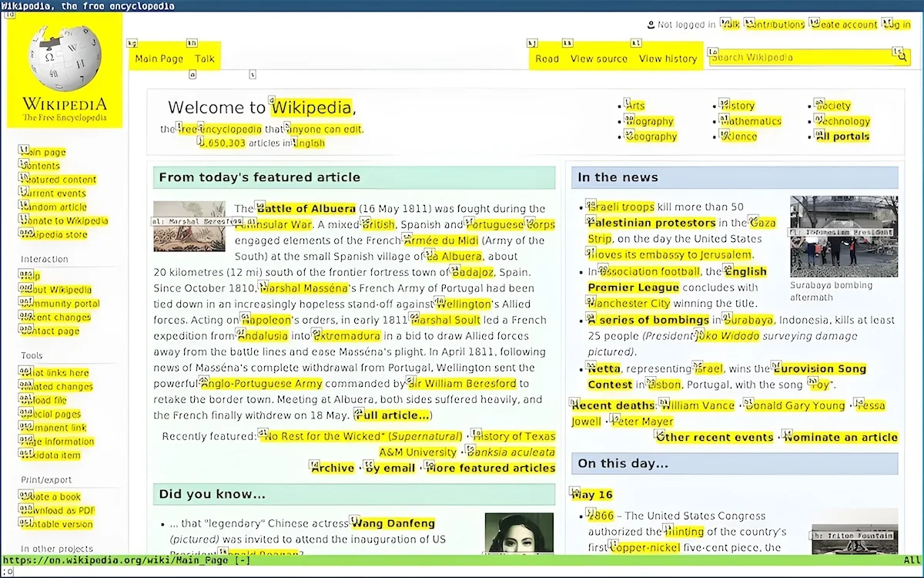Screen dimensions: 924x578
Task: Open the Anglo-Portuguese Army link
Action: [261, 384]
